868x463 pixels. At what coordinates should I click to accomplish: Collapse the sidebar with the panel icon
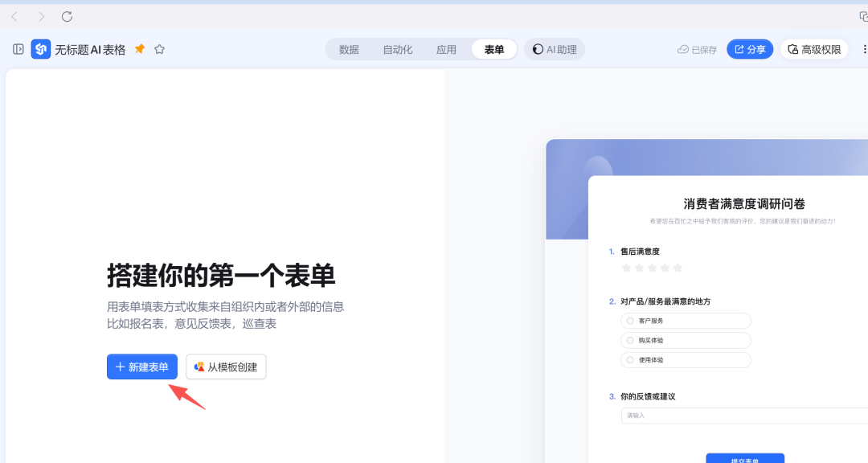[x=16, y=48]
